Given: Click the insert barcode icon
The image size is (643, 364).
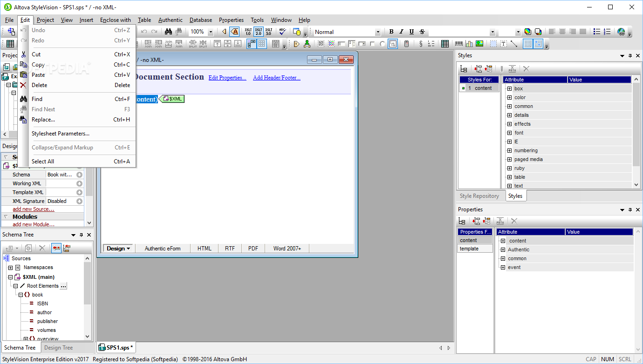Looking at the screenshot, I should 459,44.
